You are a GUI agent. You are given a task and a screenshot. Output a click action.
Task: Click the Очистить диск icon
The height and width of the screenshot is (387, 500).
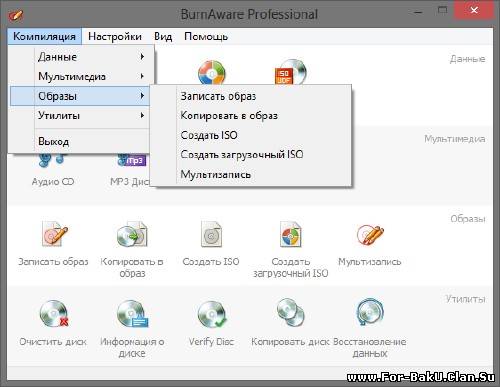pyautogui.click(x=54, y=314)
